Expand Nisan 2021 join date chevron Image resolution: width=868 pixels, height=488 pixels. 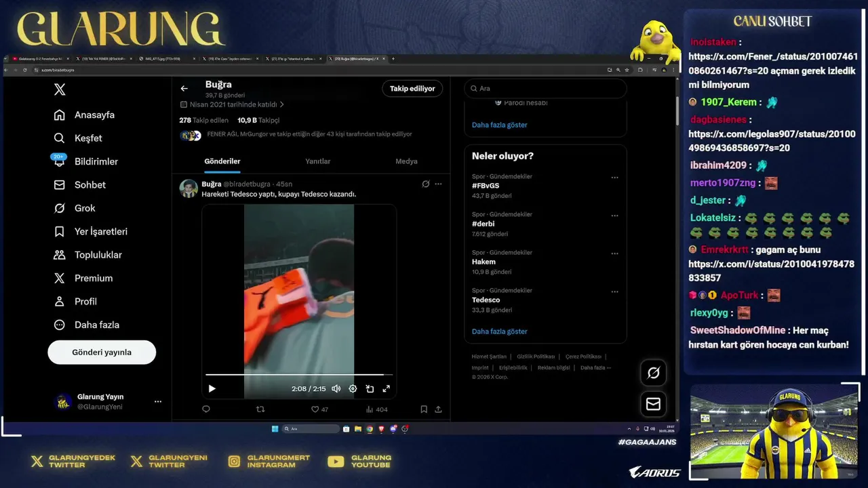click(x=281, y=105)
